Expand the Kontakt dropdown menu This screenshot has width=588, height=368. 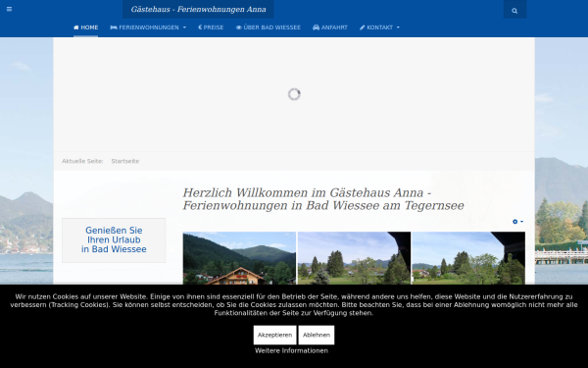click(x=379, y=27)
